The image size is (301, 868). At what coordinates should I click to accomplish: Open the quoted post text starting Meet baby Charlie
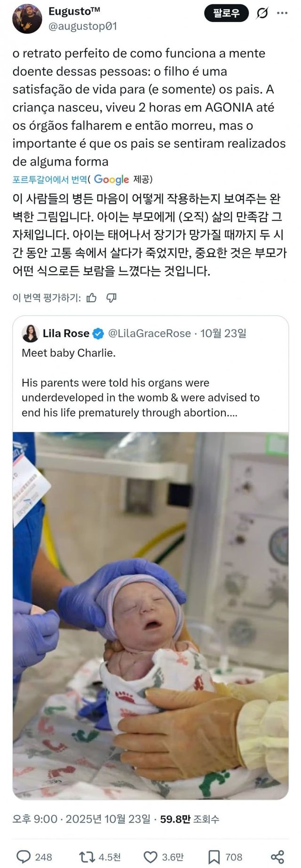click(141, 382)
